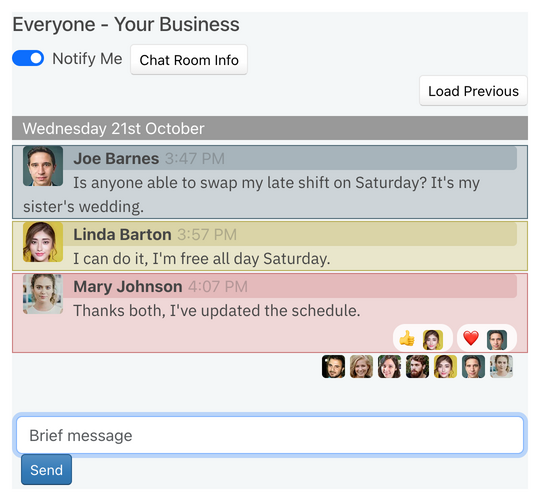Click the red heart reaction
This screenshot has height=501, width=540.
pos(471,338)
